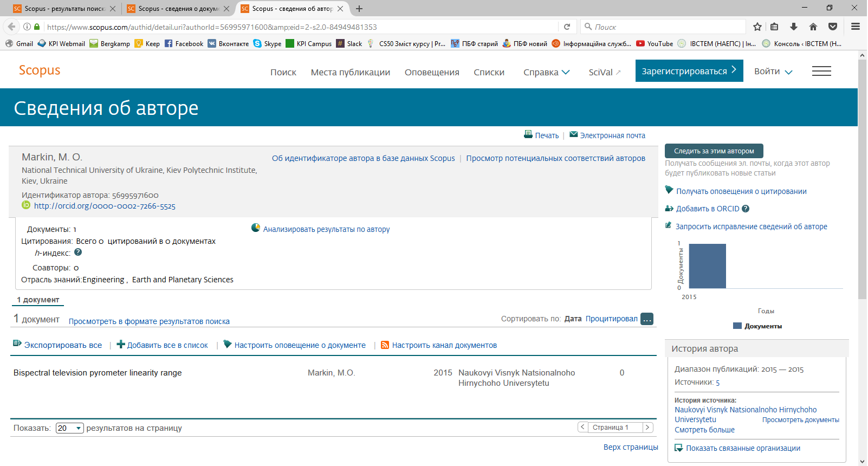The image size is (868, 466).
Task: Open the SciVal link
Action: (x=605, y=72)
